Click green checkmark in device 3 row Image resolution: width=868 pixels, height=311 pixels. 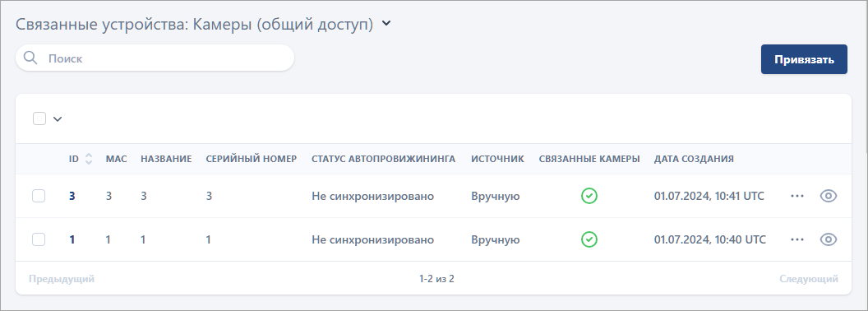[x=589, y=196]
